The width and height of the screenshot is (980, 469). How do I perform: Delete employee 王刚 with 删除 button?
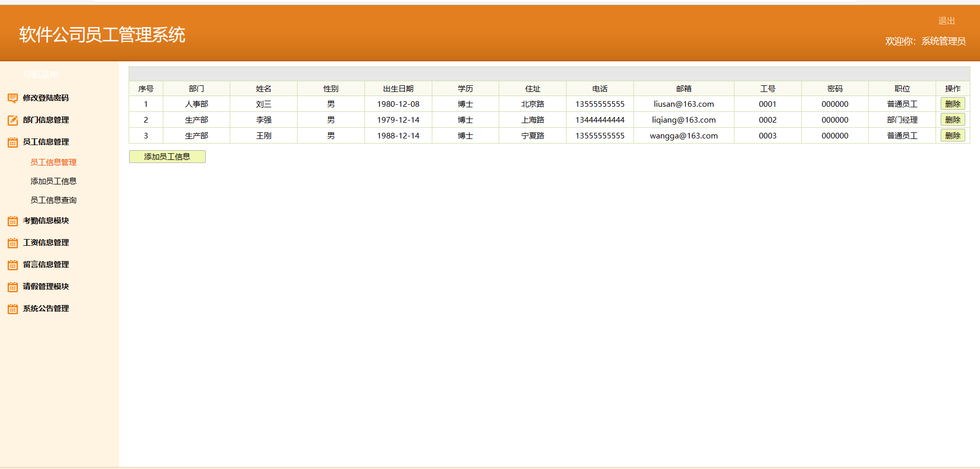click(x=952, y=135)
